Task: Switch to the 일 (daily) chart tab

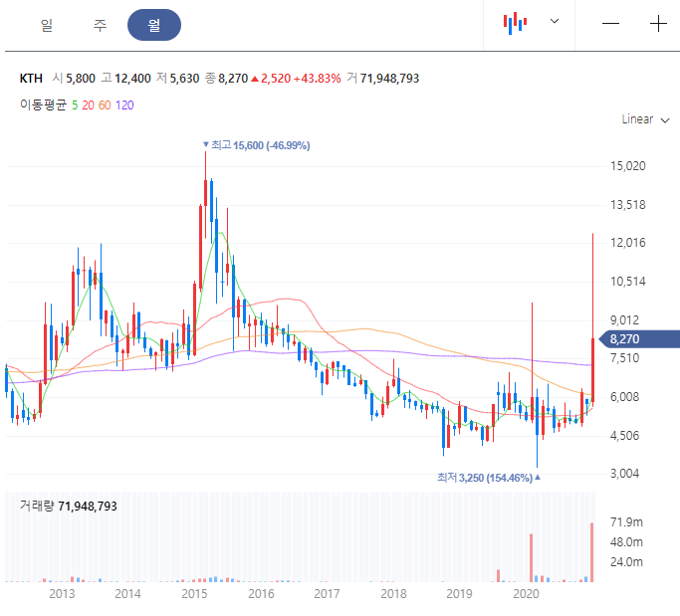Action: pyautogui.click(x=47, y=25)
